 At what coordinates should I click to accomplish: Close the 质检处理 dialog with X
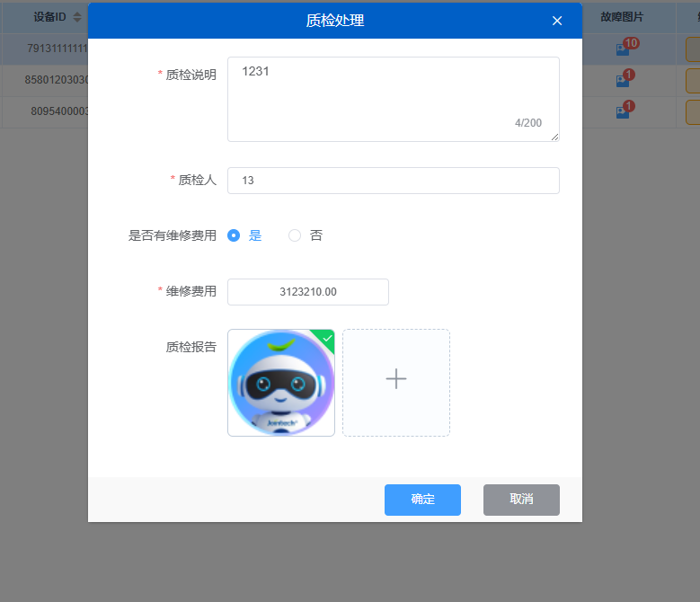557,21
